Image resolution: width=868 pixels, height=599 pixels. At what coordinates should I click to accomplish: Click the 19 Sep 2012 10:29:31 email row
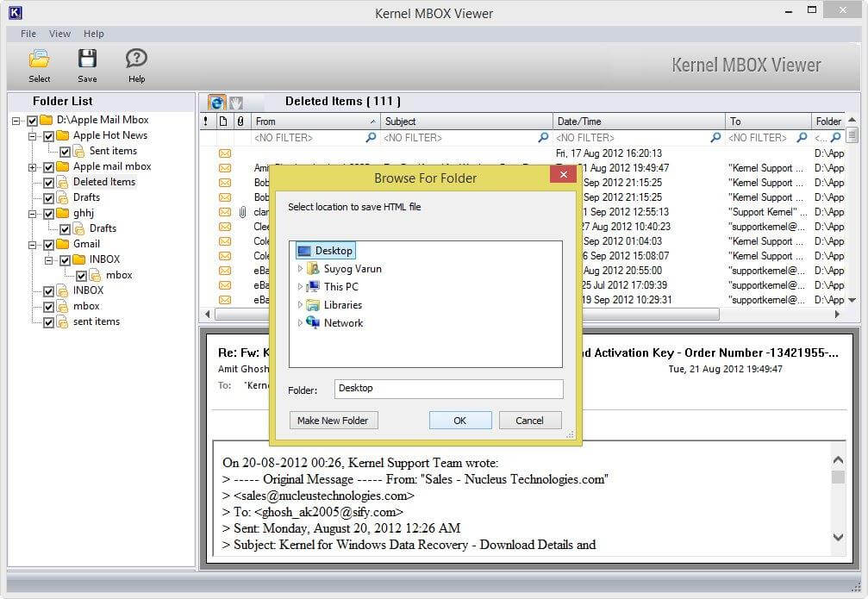(521, 300)
